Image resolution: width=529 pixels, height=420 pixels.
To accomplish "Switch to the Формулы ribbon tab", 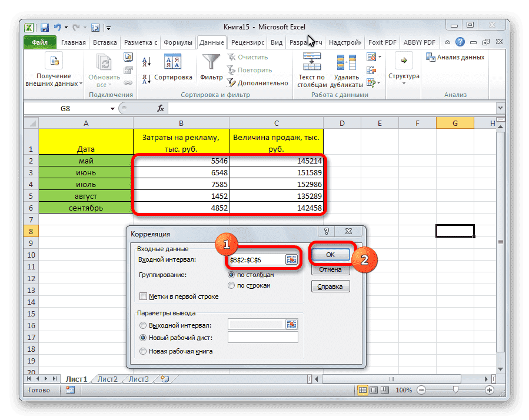I will pyautogui.click(x=178, y=42).
